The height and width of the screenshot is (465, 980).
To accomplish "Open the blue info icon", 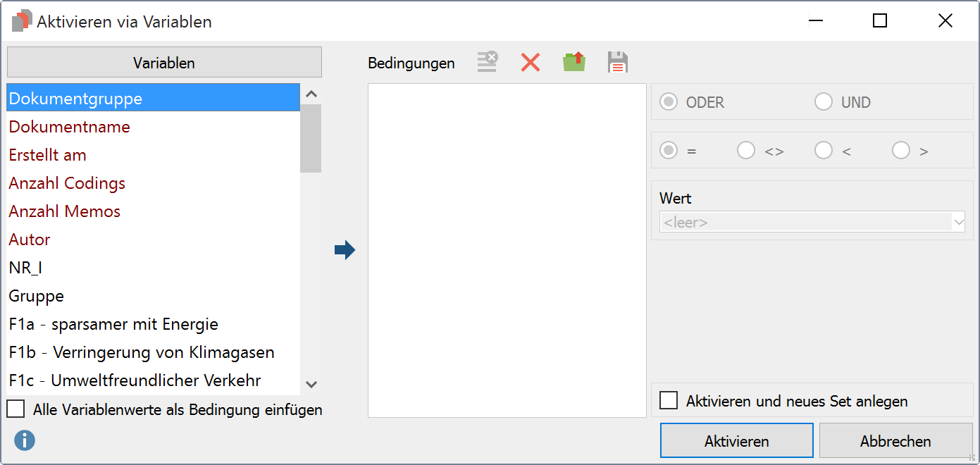I will coord(25,441).
